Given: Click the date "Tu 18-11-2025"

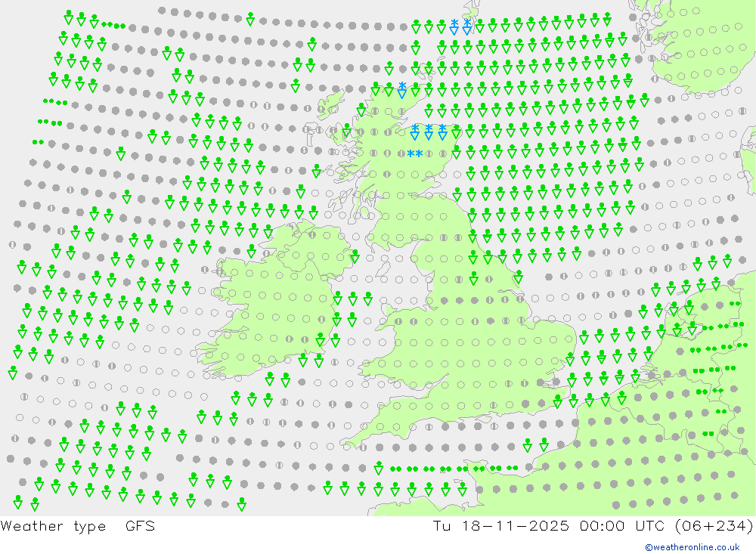Looking at the screenshot, I should pyautogui.click(x=501, y=525).
